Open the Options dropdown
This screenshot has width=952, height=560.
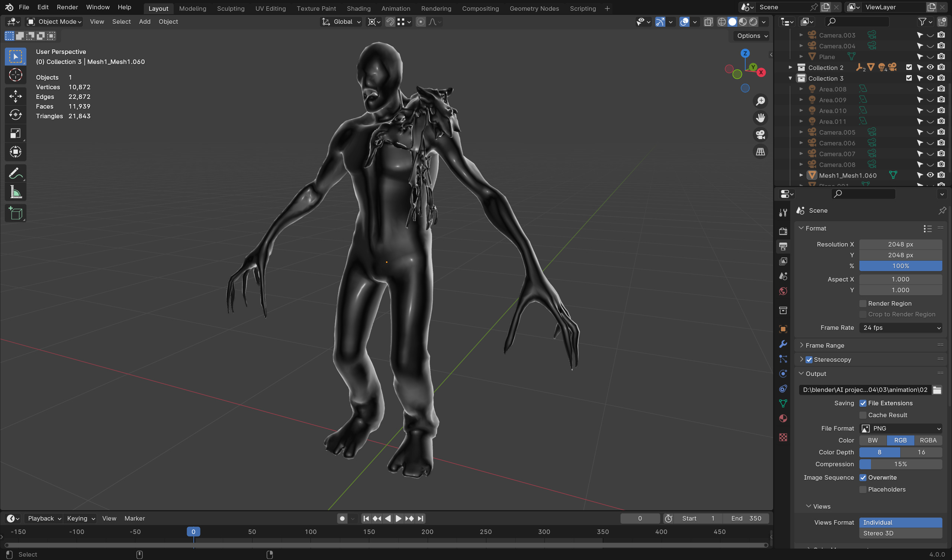click(x=752, y=36)
